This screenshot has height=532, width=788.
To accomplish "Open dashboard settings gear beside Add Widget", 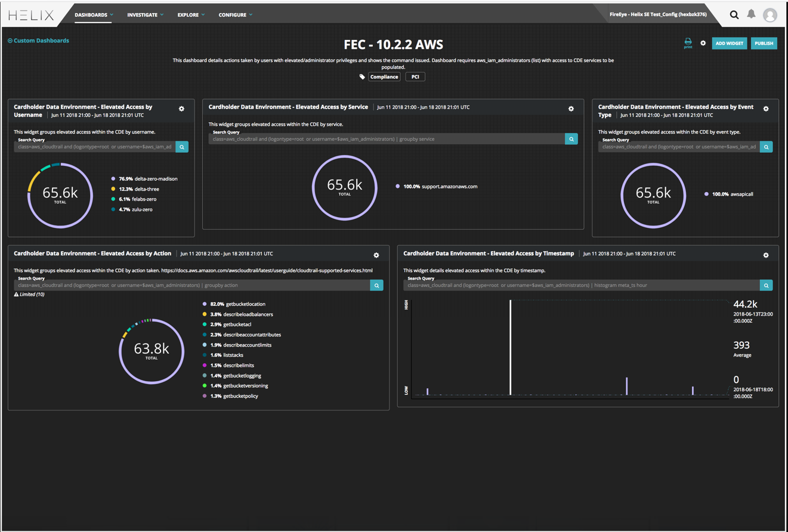I will coord(703,43).
